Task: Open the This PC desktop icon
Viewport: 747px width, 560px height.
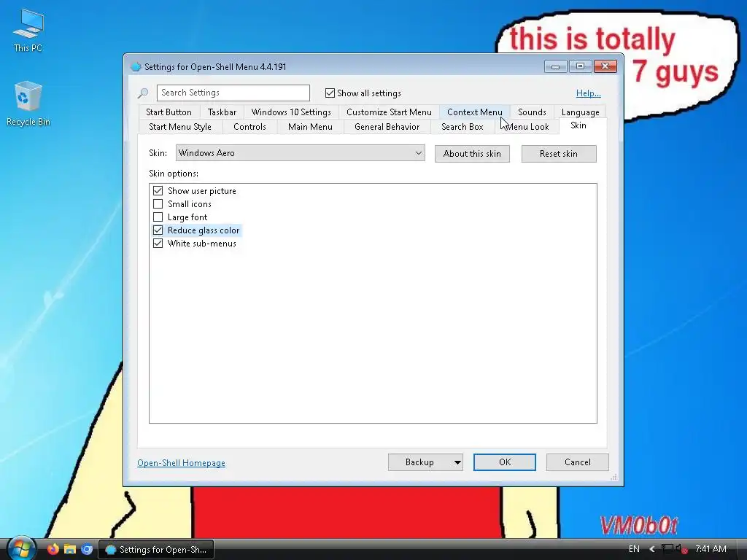Action: [x=28, y=31]
